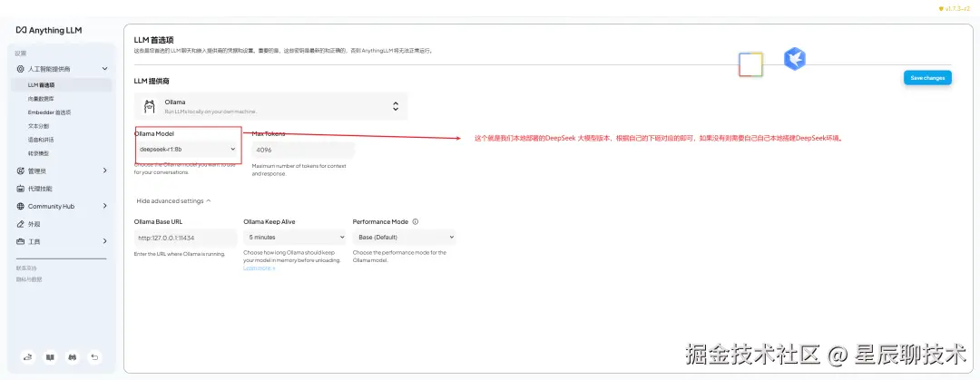Open the docs book icon in footer
The width and height of the screenshot is (980, 380).
click(50, 357)
